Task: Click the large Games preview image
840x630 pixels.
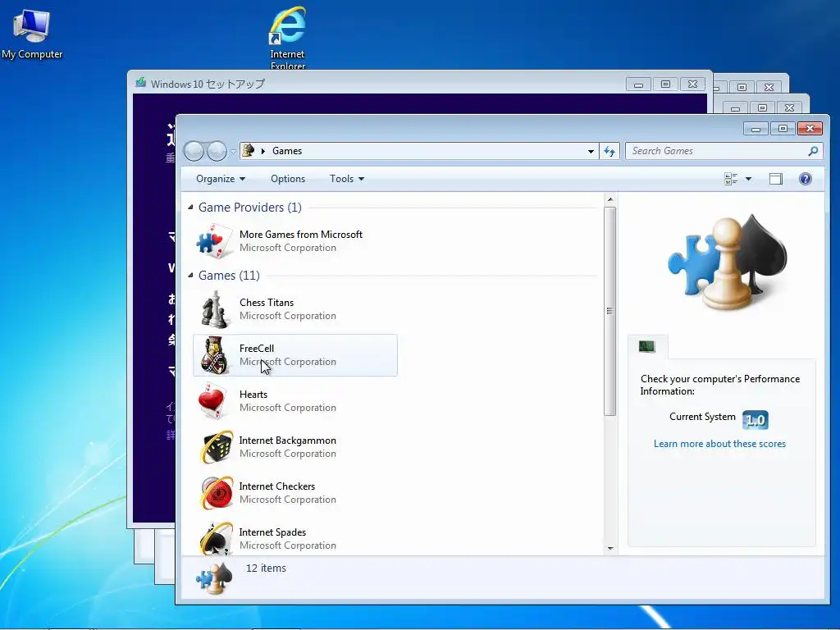Action: point(727,263)
